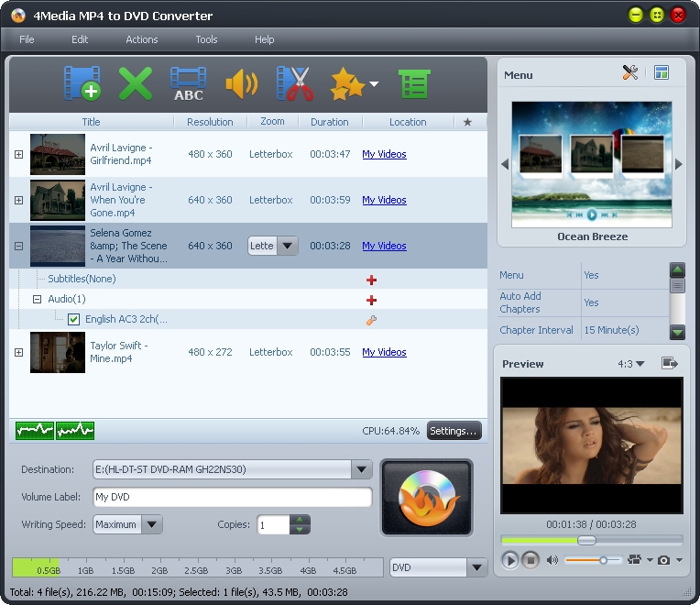Open the ABC subtitle tool
700x605 pixels.
(x=189, y=83)
